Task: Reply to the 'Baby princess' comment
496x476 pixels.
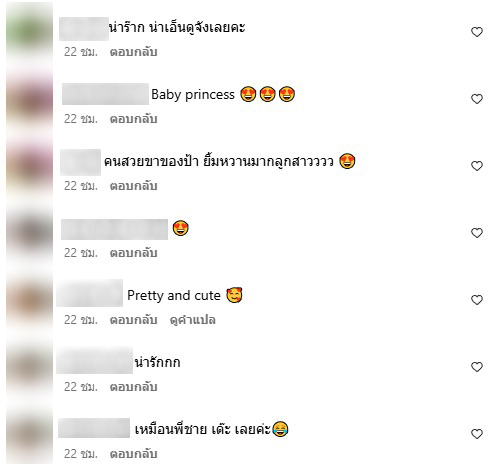Action: [x=133, y=119]
